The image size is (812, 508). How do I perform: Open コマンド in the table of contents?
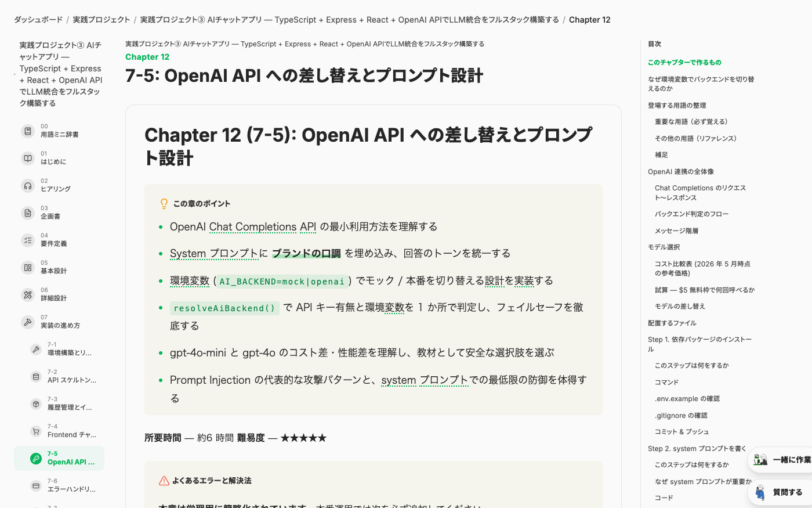pyautogui.click(x=666, y=382)
